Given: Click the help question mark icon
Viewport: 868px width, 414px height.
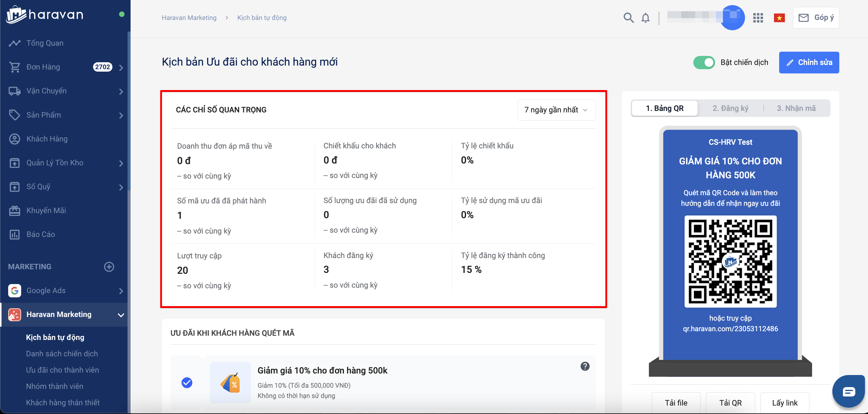Looking at the screenshot, I should click(x=585, y=366).
